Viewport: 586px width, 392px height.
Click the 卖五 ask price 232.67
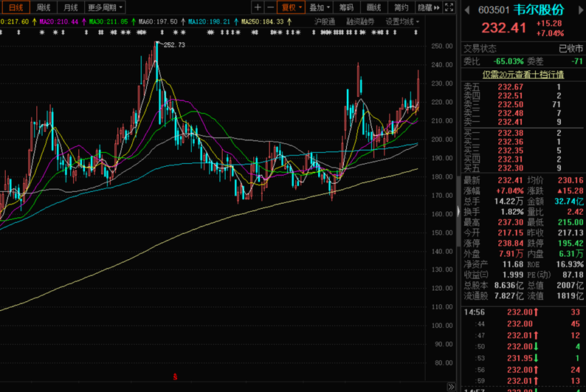510,86
